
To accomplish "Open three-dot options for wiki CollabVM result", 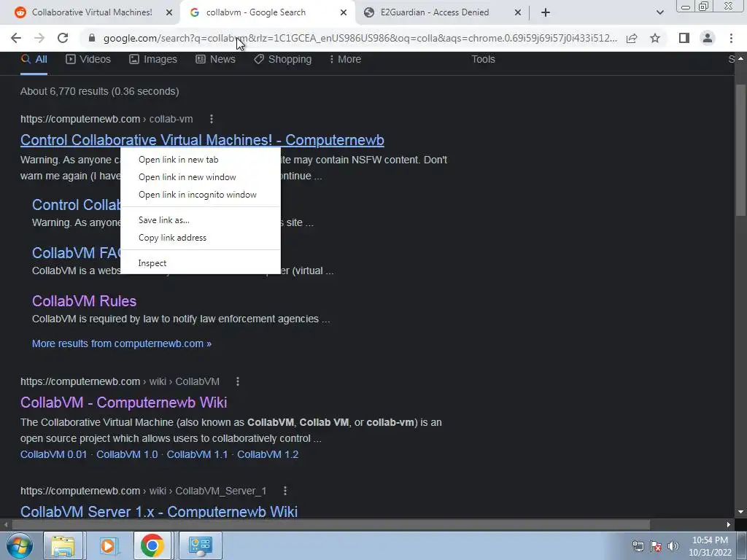I will [238, 381].
